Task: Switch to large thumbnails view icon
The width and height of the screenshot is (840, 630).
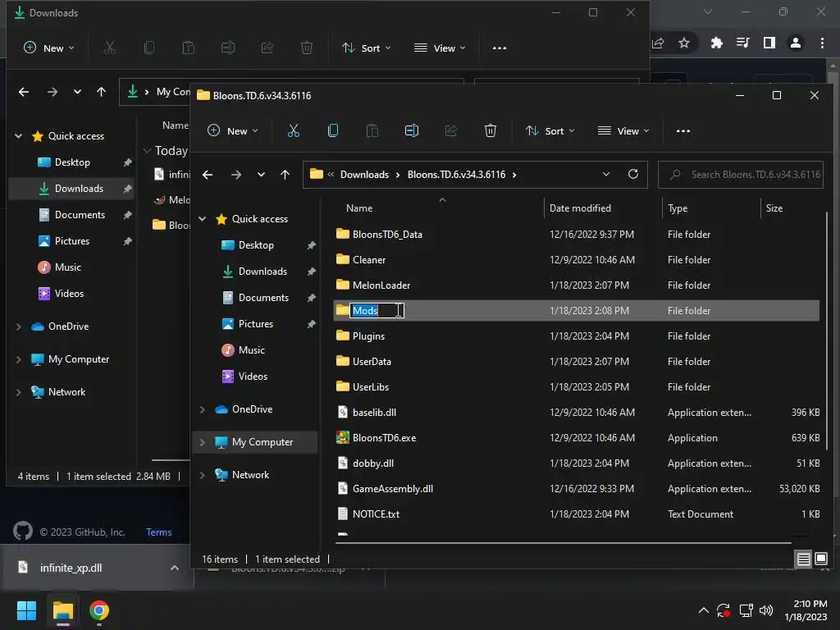Action: [820, 559]
